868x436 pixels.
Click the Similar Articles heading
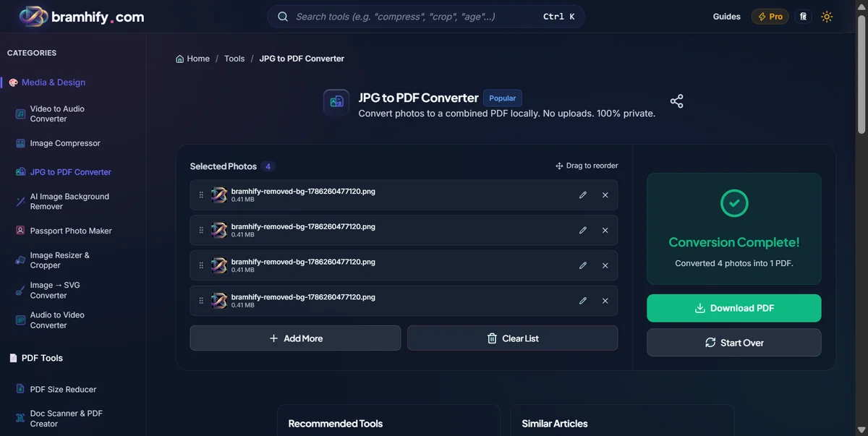[555, 424]
